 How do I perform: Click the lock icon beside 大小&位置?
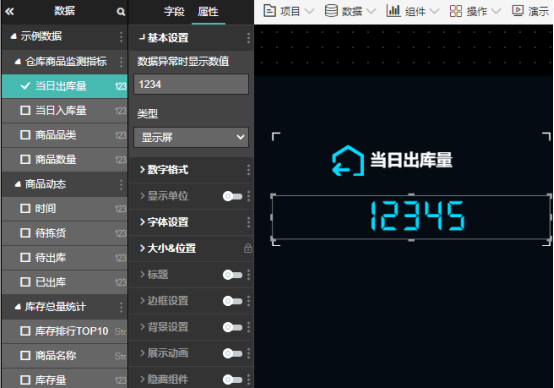pos(248,248)
